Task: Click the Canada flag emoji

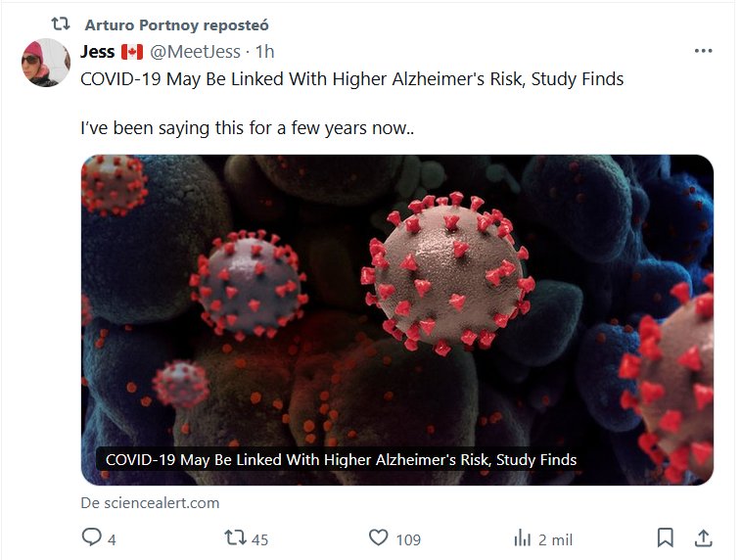Action: (x=132, y=51)
